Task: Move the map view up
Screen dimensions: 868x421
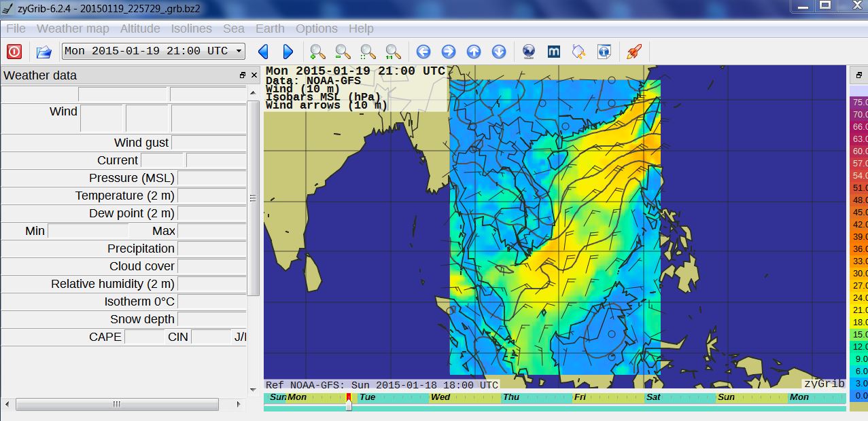Action: point(474,52)
